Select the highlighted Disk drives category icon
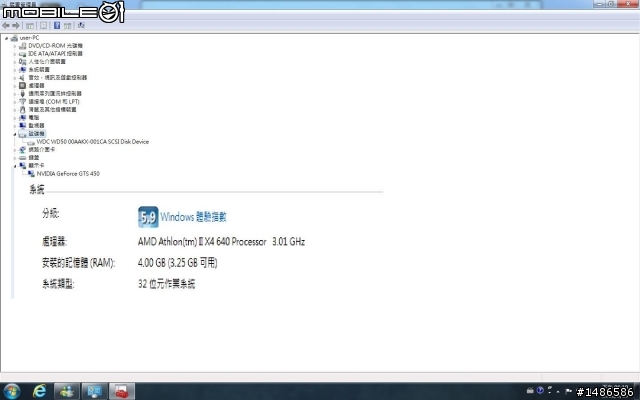The width and height of the screenshot is (640, 400). click(22, 133)
